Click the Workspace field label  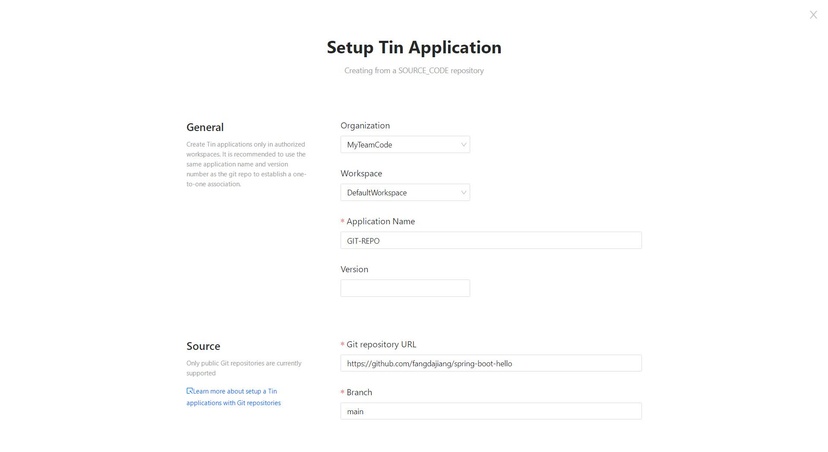pyautogui.click(x=361, y=174)
